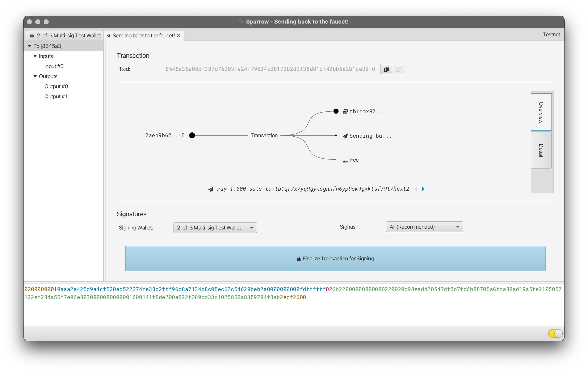This screenshot has height=372, width=588.
Task: Open the Signing Wallet dropdown
Action: [x=215, y=228]
